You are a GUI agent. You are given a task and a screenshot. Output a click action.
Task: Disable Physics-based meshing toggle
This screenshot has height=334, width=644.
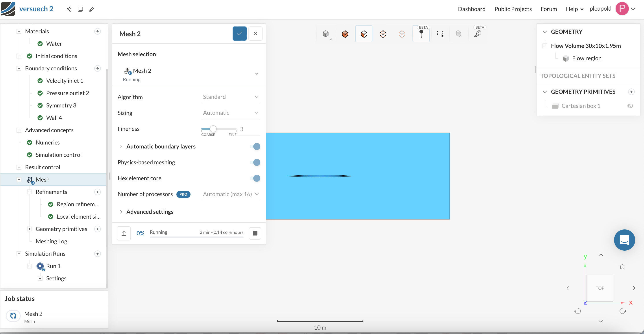click(x=255, y=162)
